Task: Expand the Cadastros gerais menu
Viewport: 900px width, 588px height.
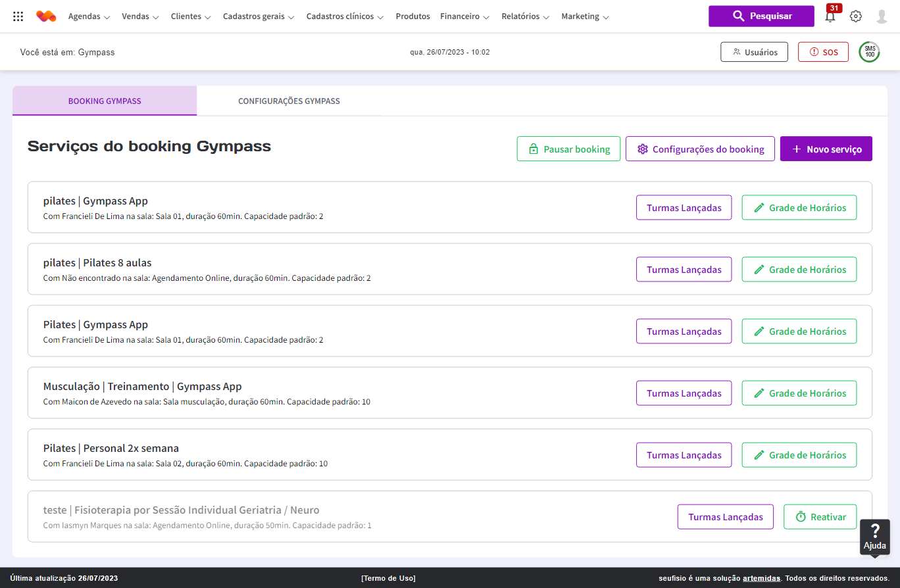Action: 259,16
